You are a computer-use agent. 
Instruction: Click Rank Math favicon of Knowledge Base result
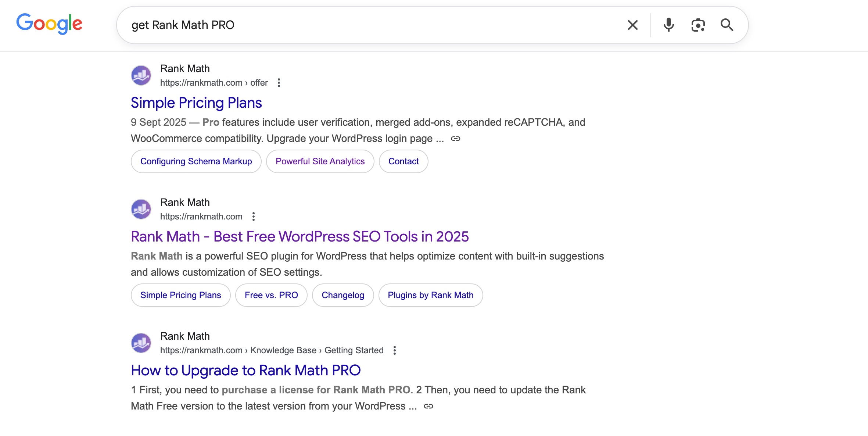pyautogui.click(x=141, y=343)
